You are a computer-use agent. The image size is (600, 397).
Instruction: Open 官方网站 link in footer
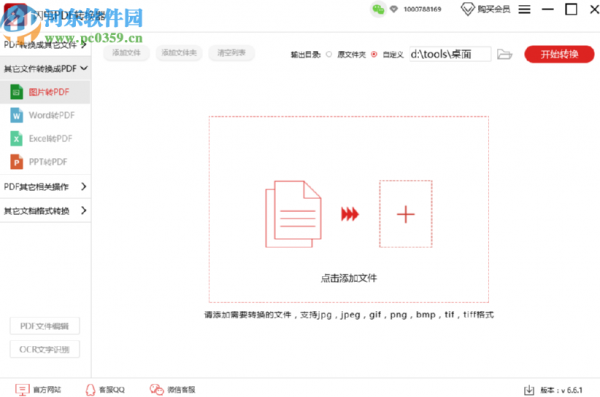(47, 390)
